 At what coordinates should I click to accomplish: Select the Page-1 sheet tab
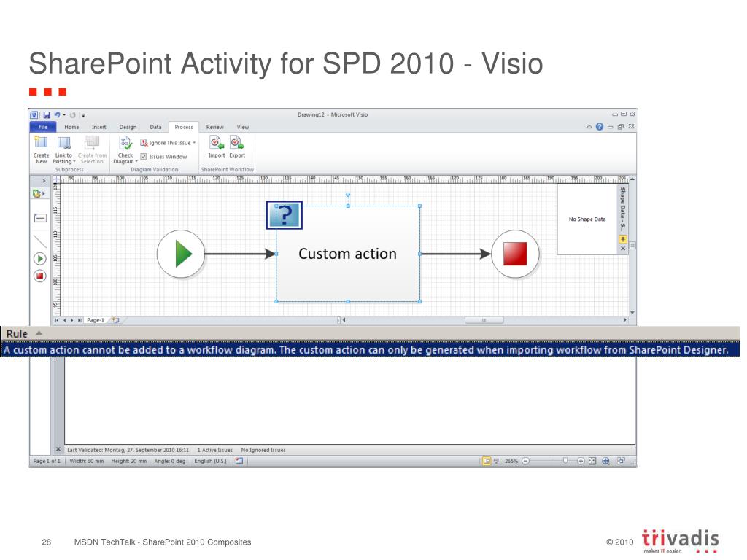point(96,320)
